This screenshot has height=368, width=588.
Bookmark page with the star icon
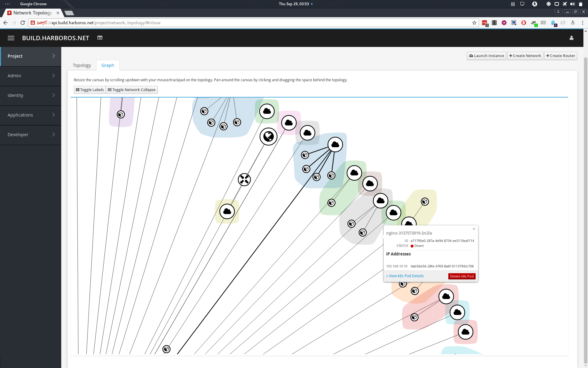point(474,23)
